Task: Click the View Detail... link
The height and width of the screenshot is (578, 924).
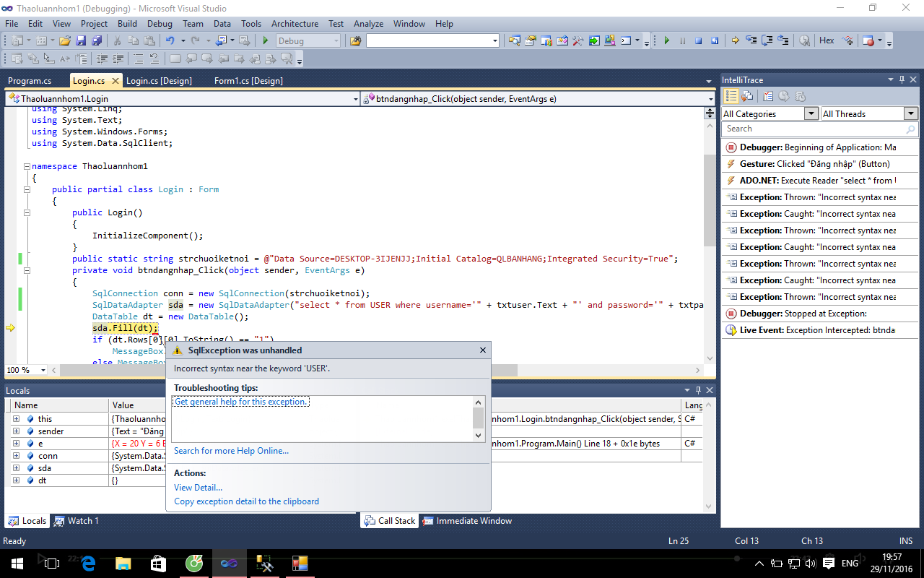Action: (198, 488)
